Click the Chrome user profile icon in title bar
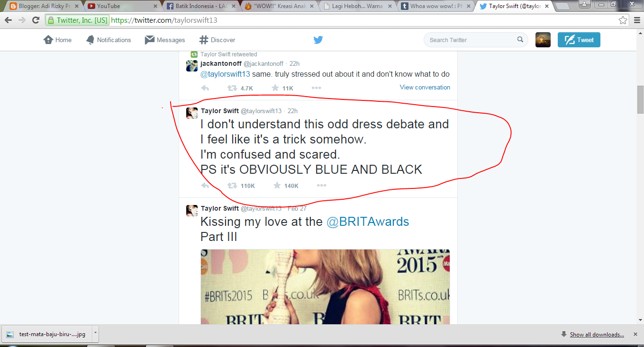Viewport: 644px width, 347px height. tap(583, 3)
